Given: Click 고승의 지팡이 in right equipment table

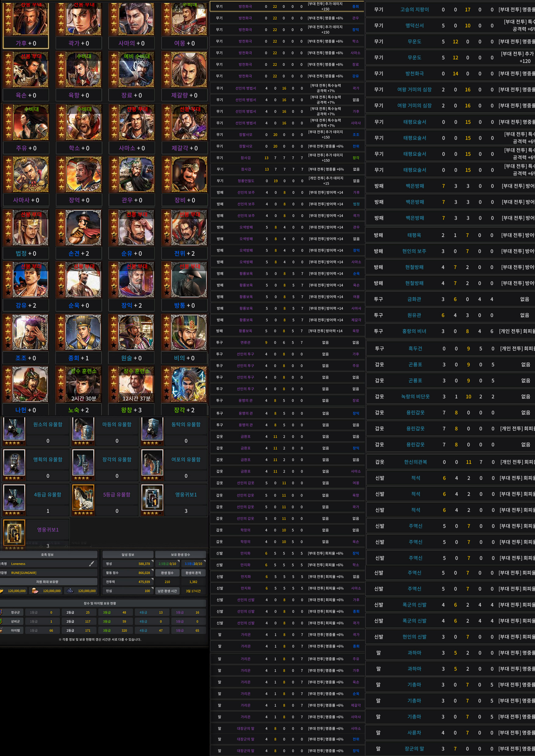Looking at the screenshot, I should click(415, 9).
